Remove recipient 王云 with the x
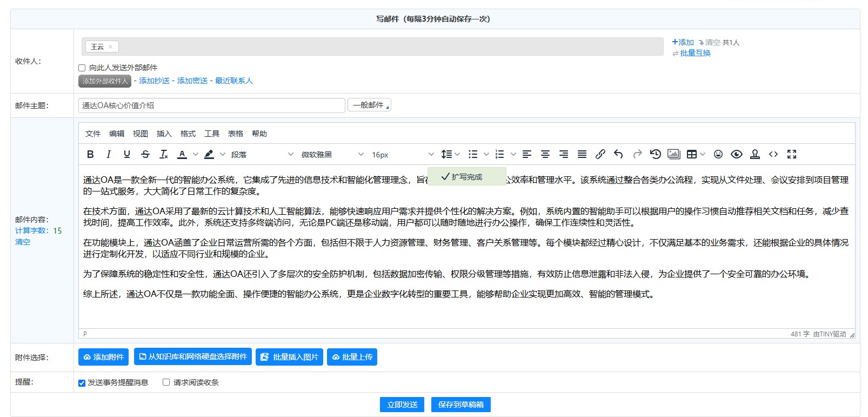The height and width of the screenshot is (417, 868). coord(110,47)
